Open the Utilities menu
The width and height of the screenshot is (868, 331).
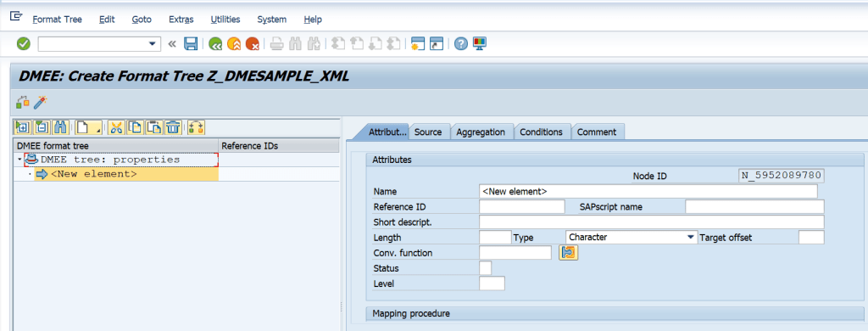(225, 20)
